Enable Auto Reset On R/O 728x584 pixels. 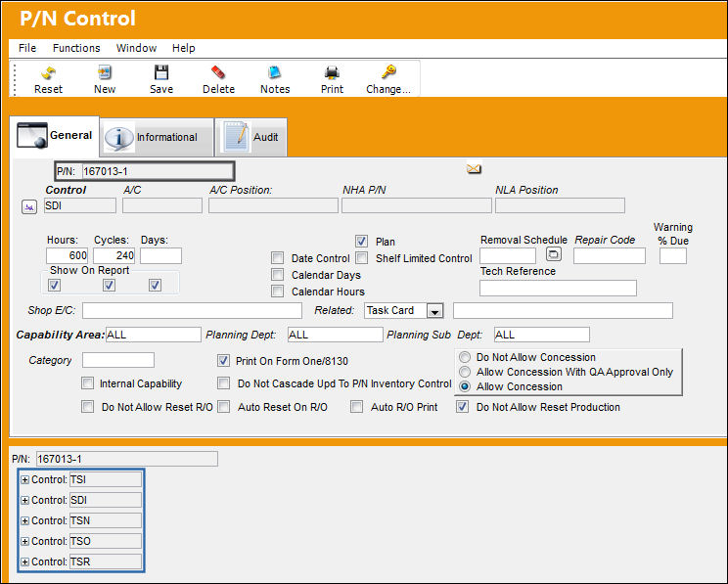(223, 407)
